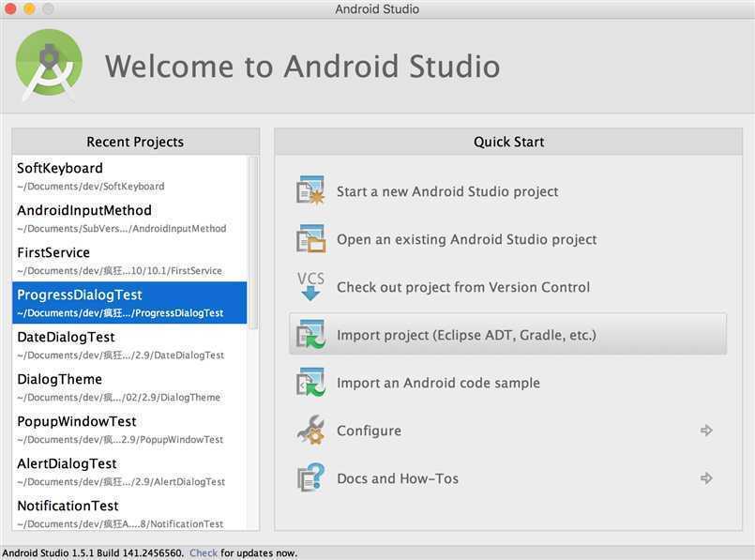
Task: Click the Docs and How-Tos question icon
Action: click(x=310, y=477)
